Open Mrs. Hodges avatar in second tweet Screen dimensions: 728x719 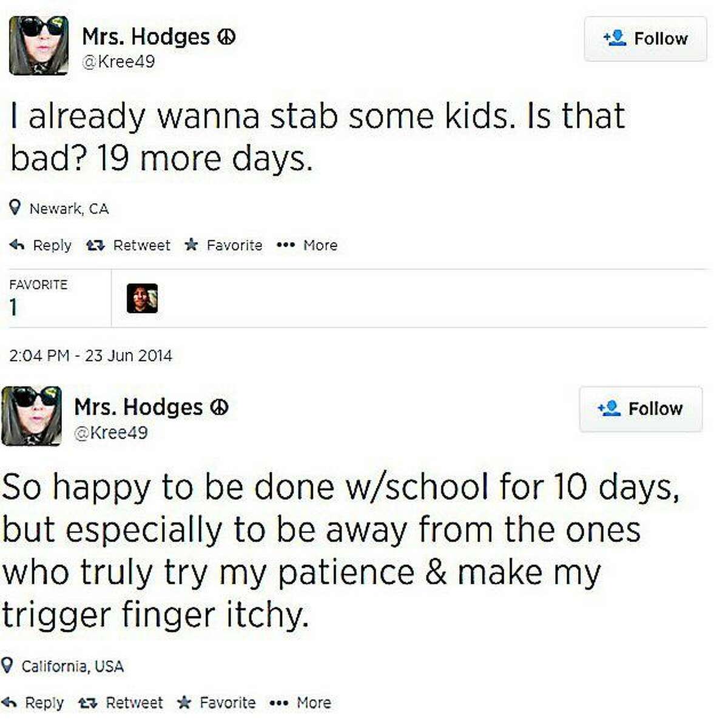click(x=32, y=416)
